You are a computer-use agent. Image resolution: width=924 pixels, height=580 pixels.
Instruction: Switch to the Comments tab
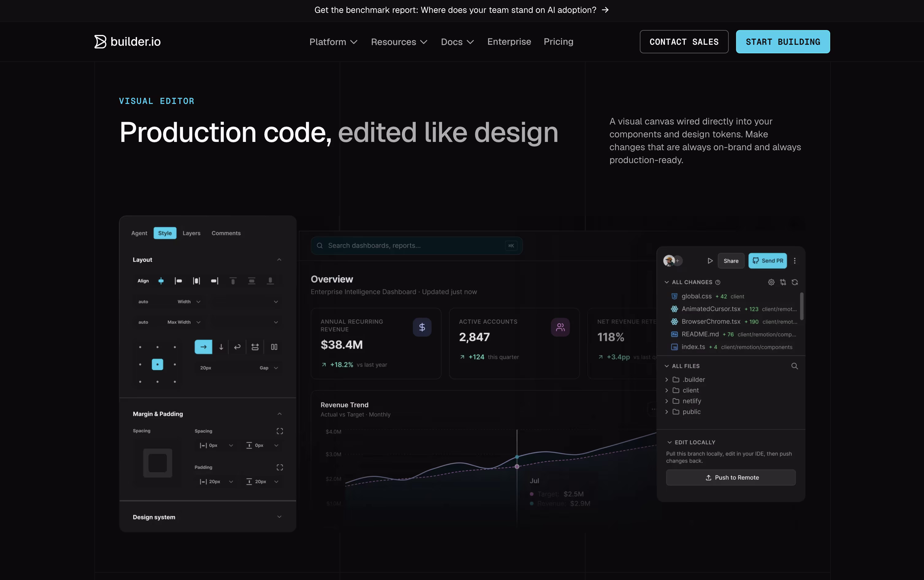(x=226, y=233)
